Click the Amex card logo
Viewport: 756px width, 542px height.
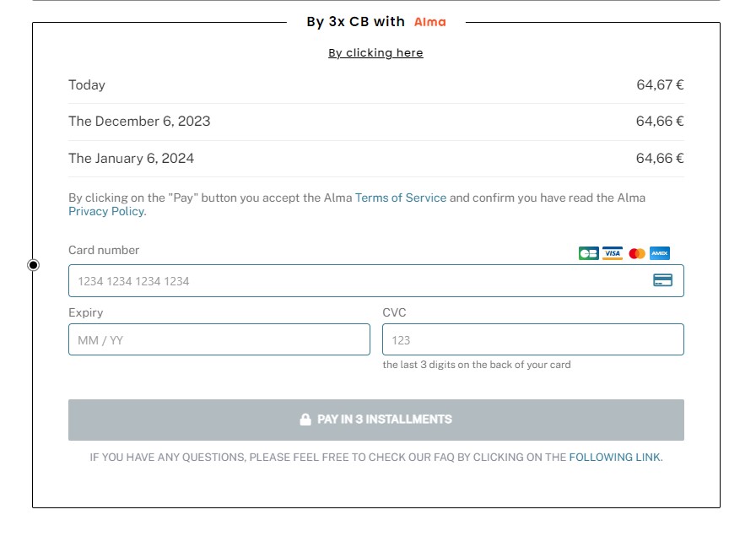660,253
